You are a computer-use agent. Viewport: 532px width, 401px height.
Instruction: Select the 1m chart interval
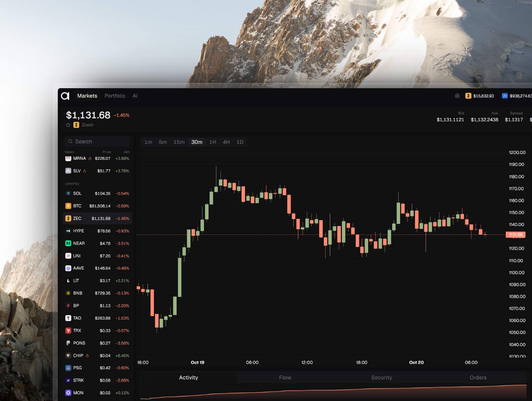[x=148, y=142]
